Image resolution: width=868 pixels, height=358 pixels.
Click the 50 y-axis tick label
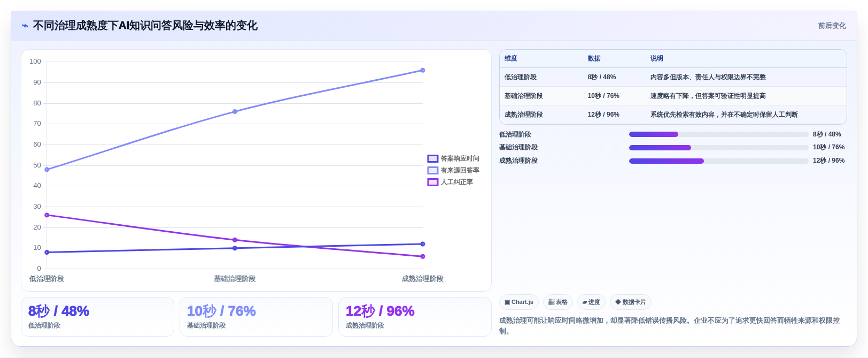click(x=37, y=165)
